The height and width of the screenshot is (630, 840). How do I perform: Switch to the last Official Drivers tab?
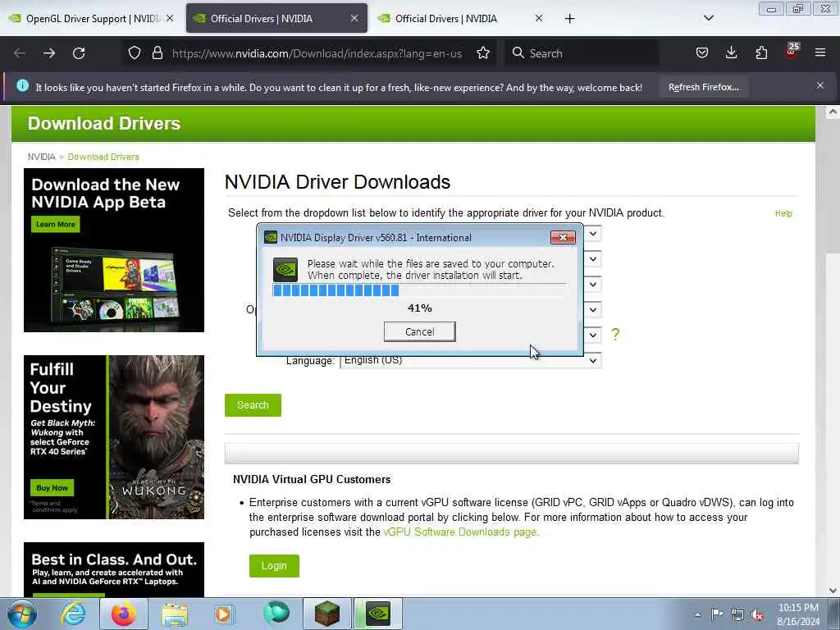(461, 19)
